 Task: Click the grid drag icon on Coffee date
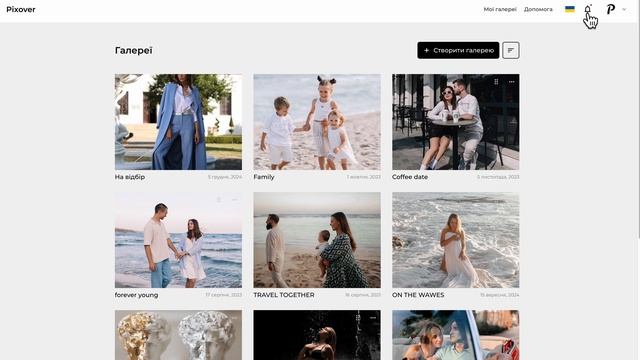coord(496,82)
